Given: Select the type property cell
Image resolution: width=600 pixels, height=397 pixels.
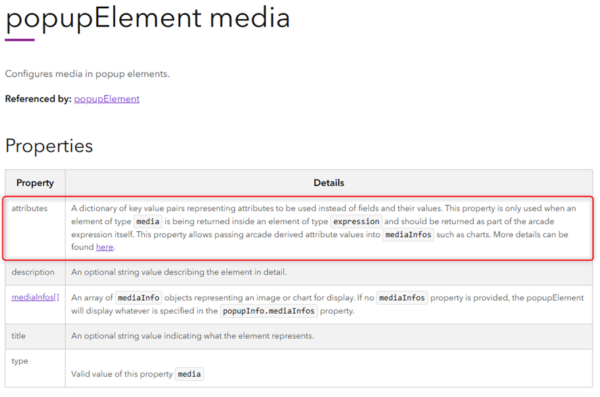Looking at the screenshot, I should click(x=35, y=368).
